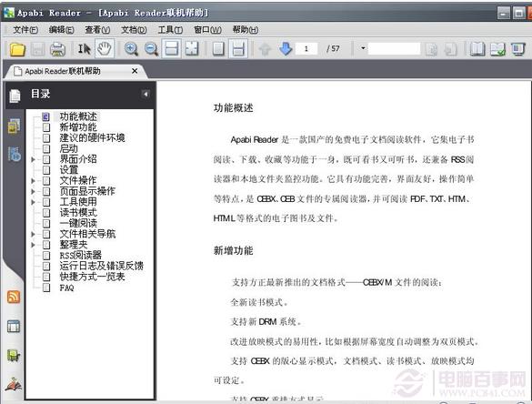Select 运行日志及错误反馈 contents entry
The width and height of the screenshot is (532, 404).
point(101,266)
